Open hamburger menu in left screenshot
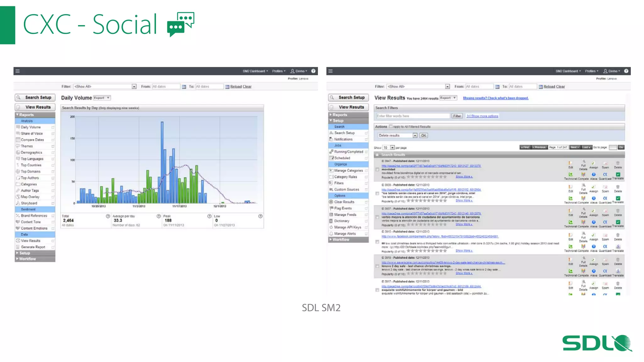 pos(18,71)
